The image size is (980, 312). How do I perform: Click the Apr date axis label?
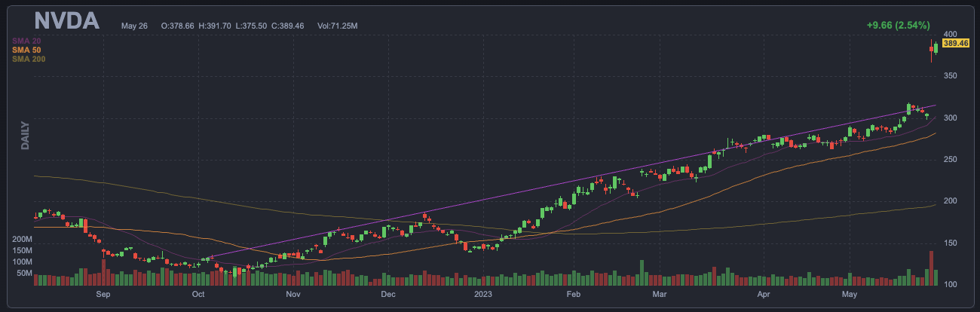[x=764, y=295]
